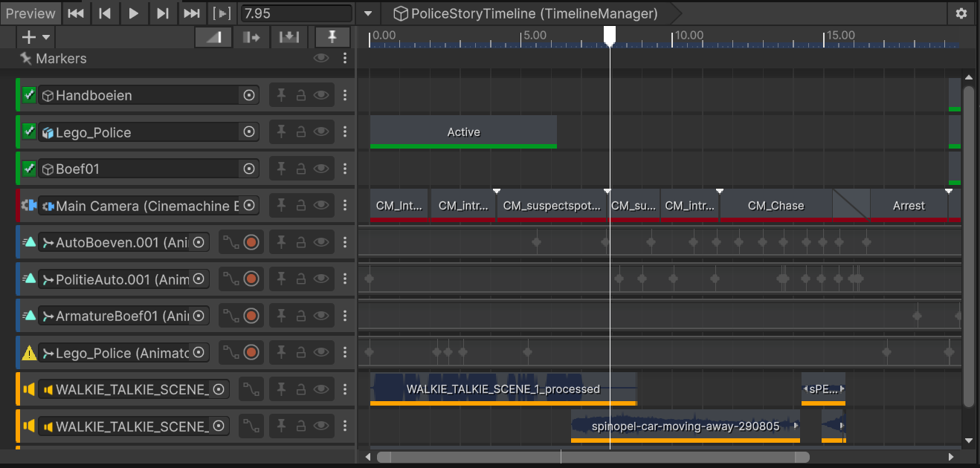Enable recording on ArmatureBoef01 track
Screen dimensions: 980x468
[251, 316]
